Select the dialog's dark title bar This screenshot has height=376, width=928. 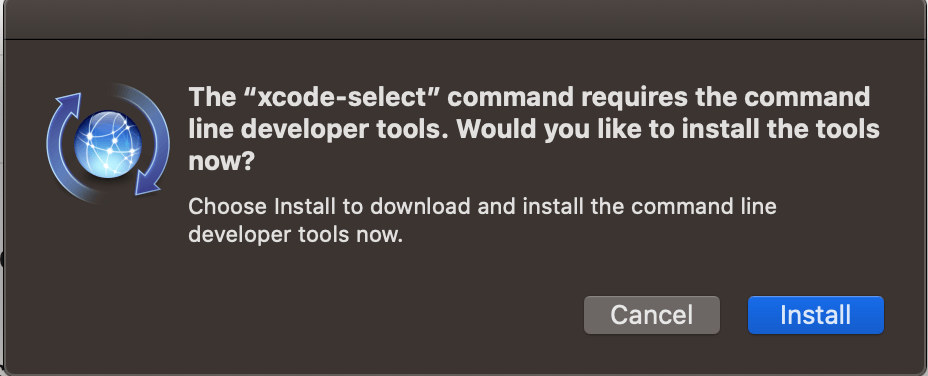tap(464, 20)
